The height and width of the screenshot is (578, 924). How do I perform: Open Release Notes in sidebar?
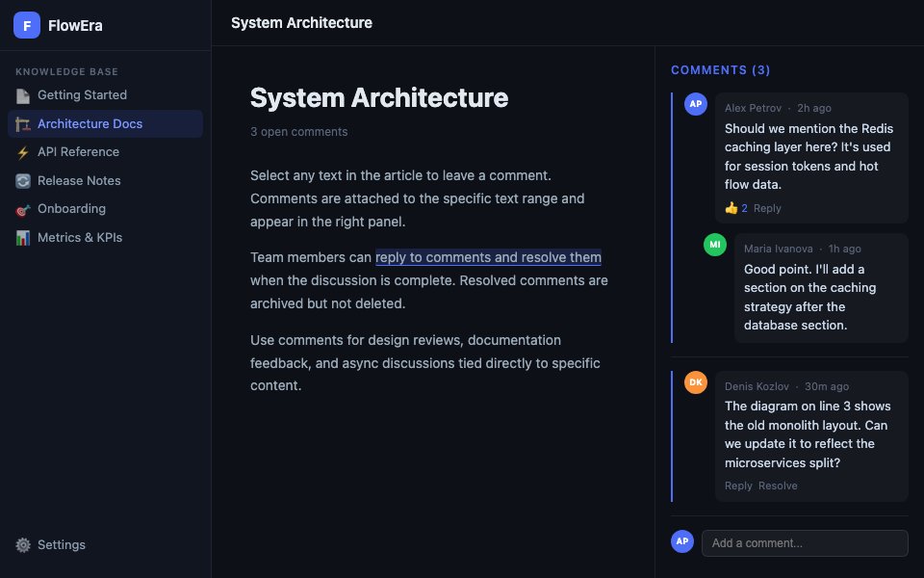[79, 181]
